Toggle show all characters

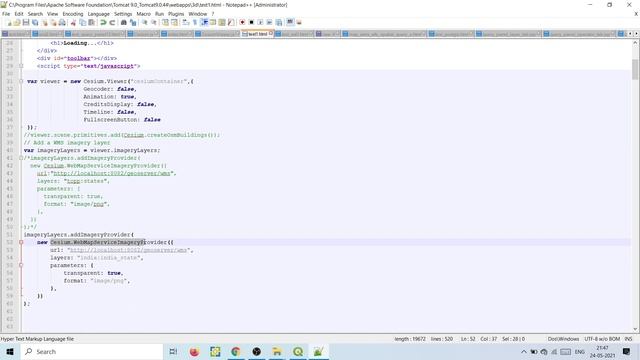[195, 22]
